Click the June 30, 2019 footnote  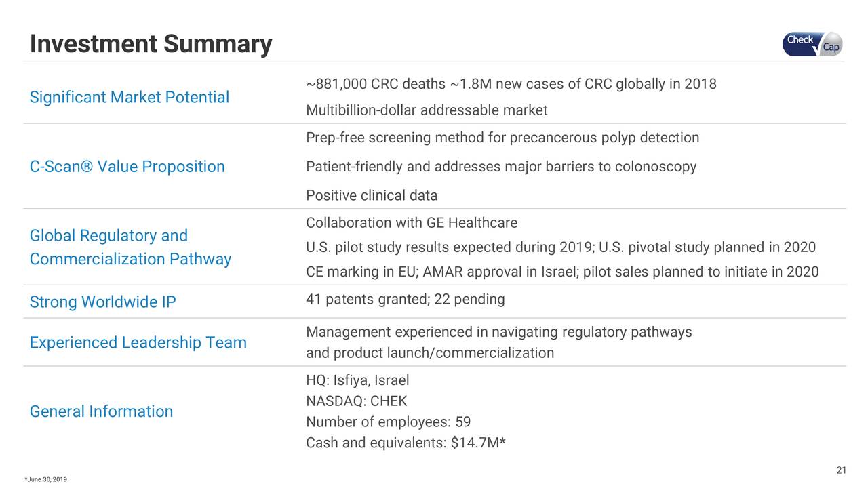[x=46, y=480]
